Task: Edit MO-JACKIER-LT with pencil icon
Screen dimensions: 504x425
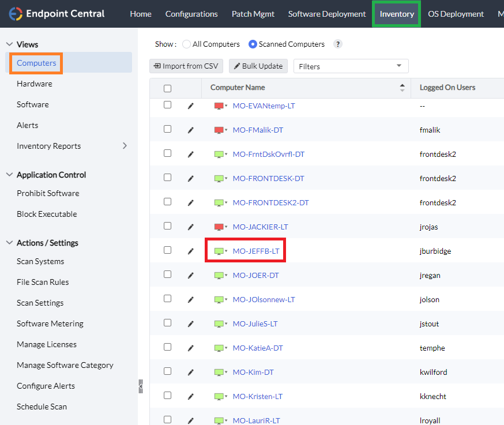Action: pos(191,227)
